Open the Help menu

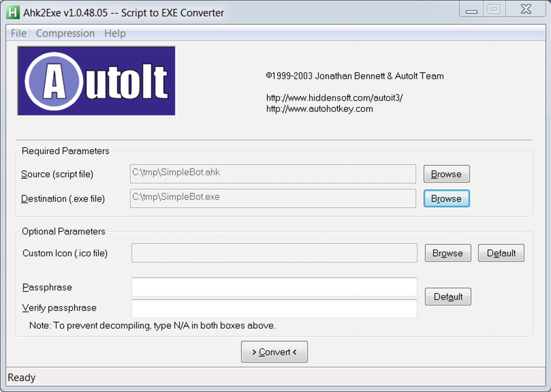pos(115,33)
